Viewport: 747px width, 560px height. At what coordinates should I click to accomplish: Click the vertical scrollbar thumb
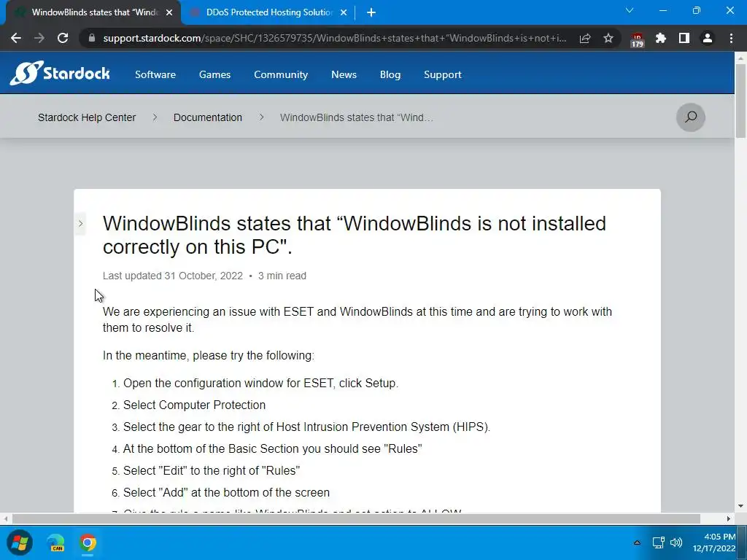tap(740, 100)
